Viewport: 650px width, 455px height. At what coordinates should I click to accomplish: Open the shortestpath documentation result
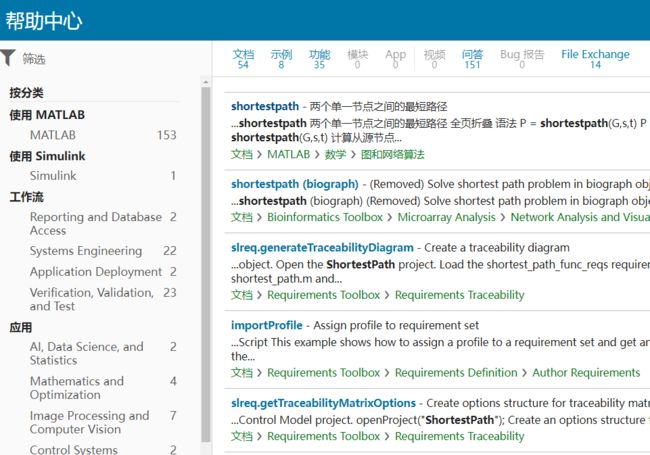(x=265, y=106)
